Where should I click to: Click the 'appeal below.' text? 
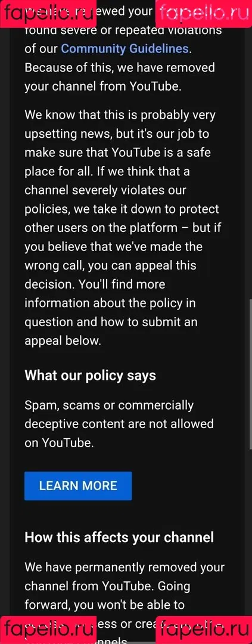tap(63, 341)
